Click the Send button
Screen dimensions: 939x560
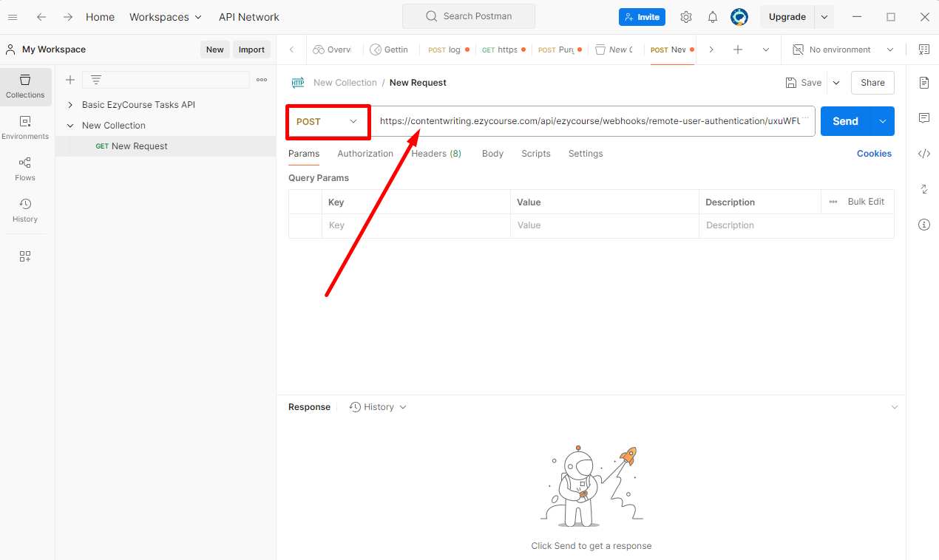(x=846, y=121)
